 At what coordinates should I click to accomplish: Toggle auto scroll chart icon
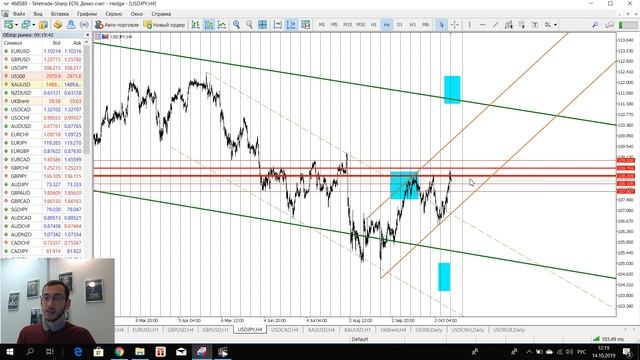tap(278, 25)
